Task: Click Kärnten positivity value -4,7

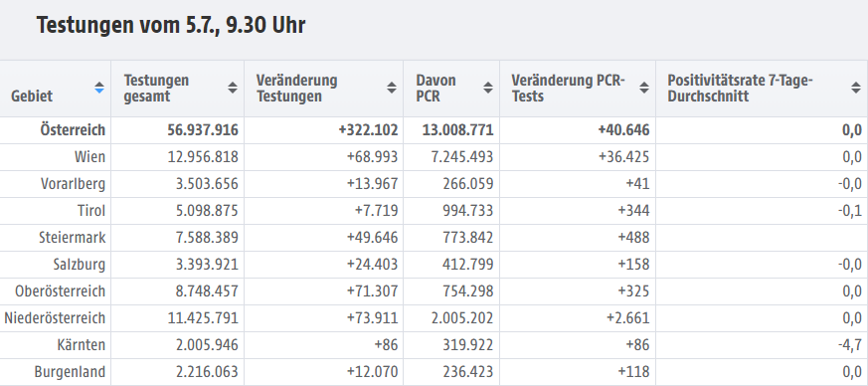Action: coord(850,345)
